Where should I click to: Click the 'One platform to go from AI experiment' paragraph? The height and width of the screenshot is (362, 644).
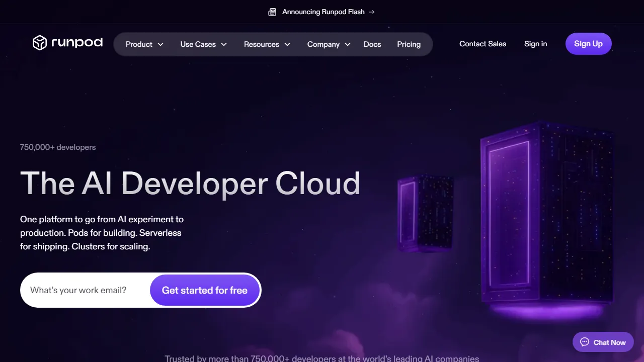(x=102, y=233)
